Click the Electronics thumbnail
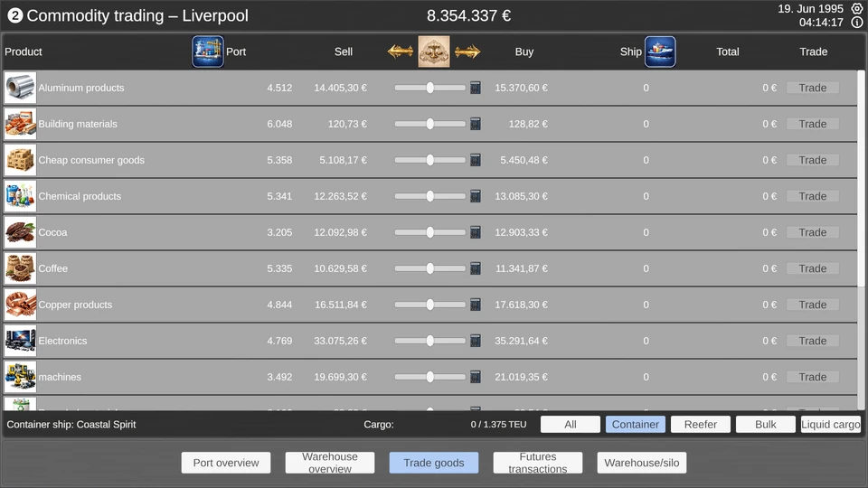 click(21, 341)
